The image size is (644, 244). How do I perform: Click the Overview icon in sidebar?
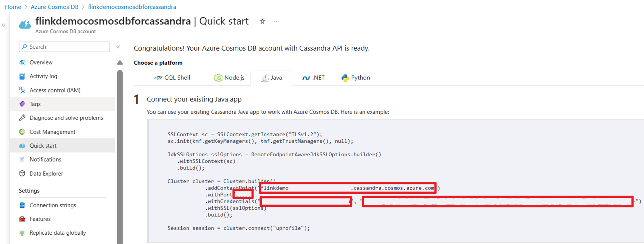tap(22, 62)
